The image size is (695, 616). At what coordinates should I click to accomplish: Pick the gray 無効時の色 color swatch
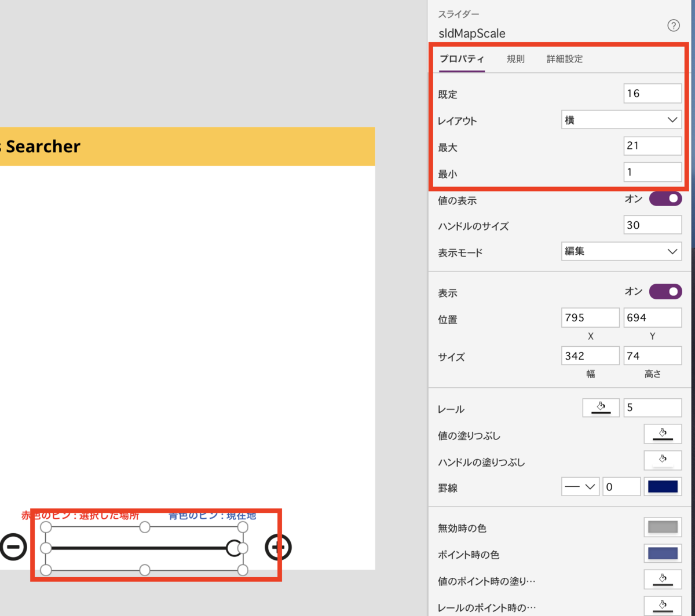(663, 527)
